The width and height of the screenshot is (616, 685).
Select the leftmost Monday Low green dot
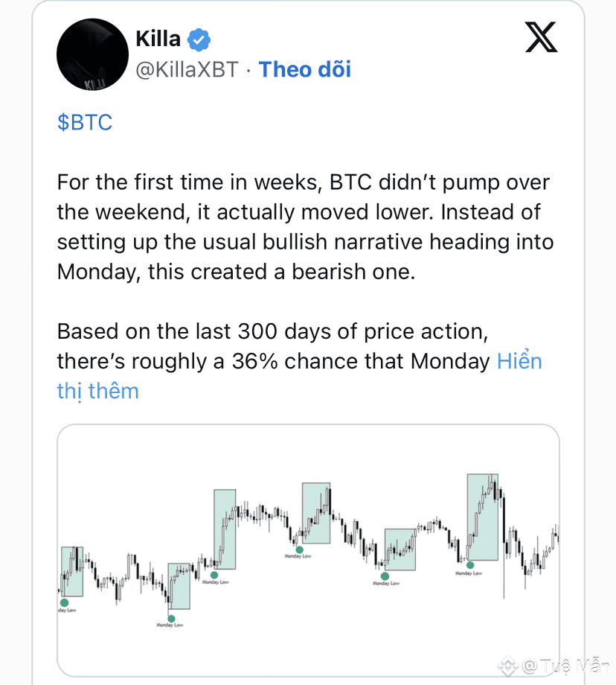[64, 602]
